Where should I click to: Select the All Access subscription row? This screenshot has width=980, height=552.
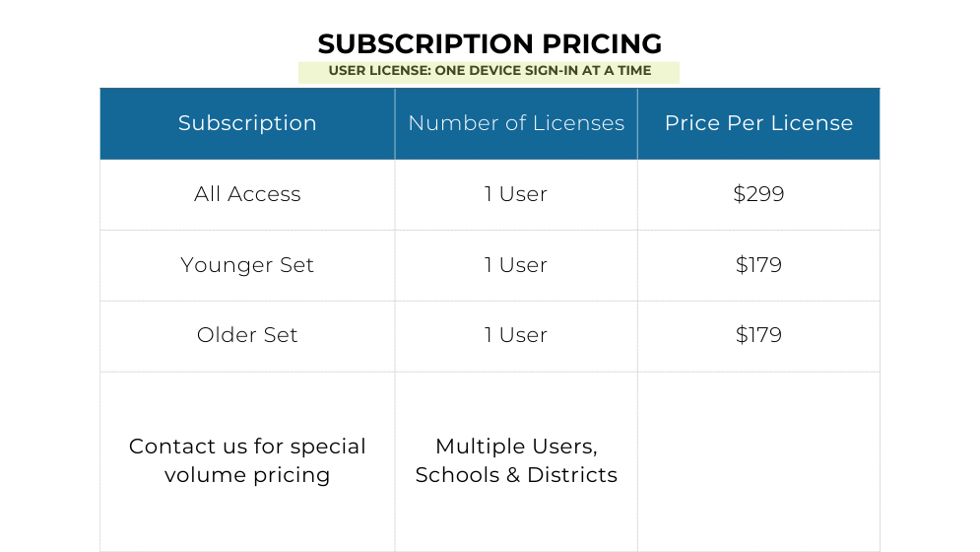pos(490,194)
